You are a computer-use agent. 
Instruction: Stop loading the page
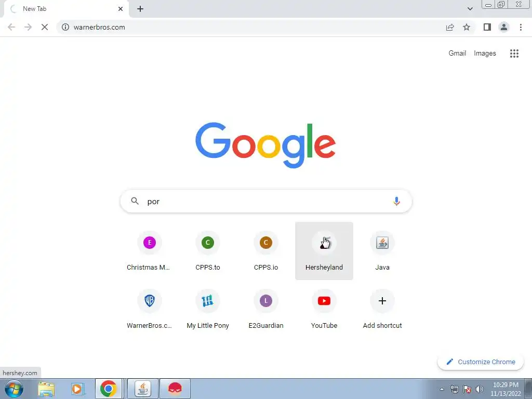pos(45,27)
